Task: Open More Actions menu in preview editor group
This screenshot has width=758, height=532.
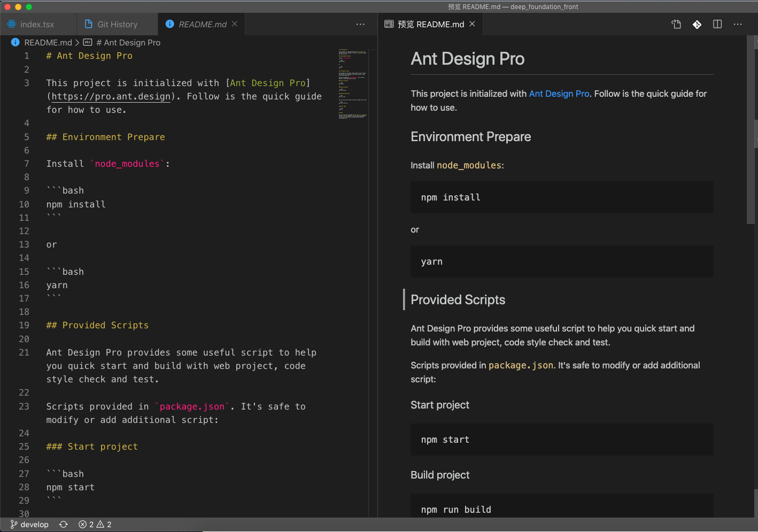Action: [x=738, y=24]
